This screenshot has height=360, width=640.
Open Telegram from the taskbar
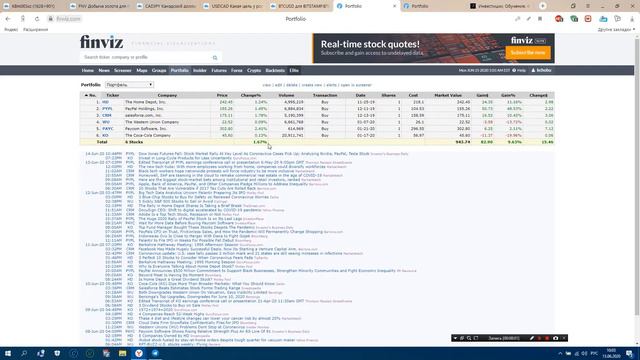[155, 353]
